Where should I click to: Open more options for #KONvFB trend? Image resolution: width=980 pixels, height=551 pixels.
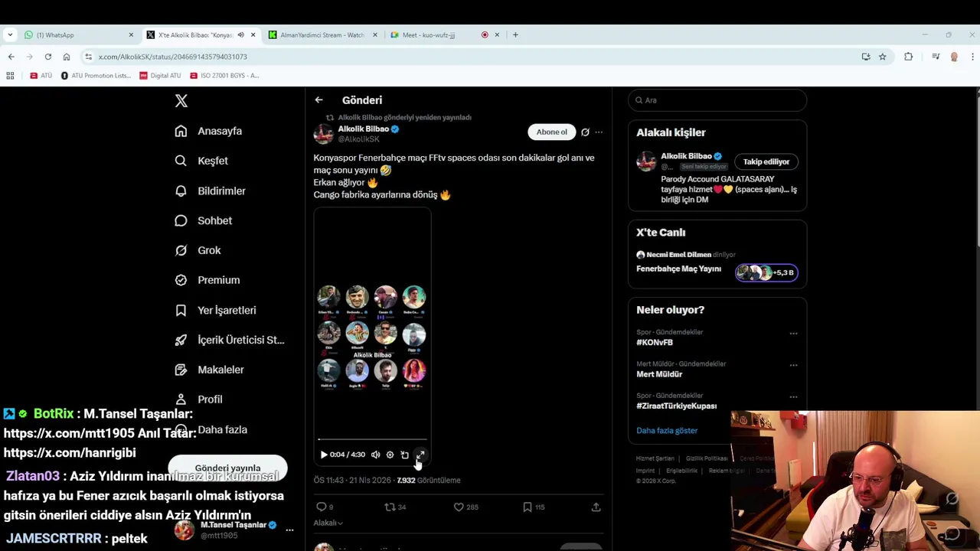tap(793, 334)
